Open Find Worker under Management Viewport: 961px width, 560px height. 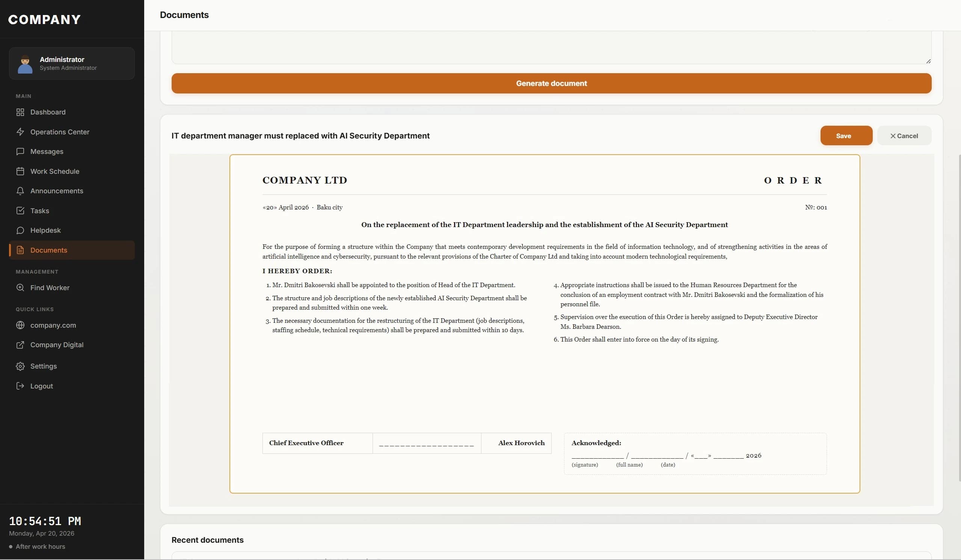pyautogui.click(x=72, y=288)
